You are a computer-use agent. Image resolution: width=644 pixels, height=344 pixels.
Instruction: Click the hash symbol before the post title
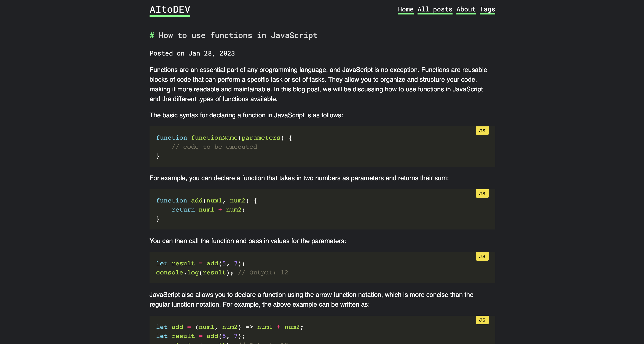152,35
